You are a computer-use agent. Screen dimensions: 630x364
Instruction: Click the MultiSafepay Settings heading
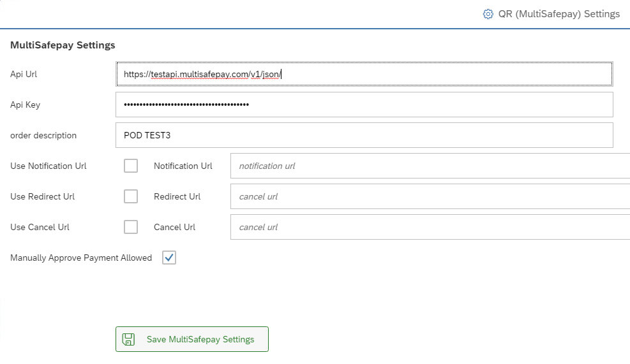click(63, 45)
